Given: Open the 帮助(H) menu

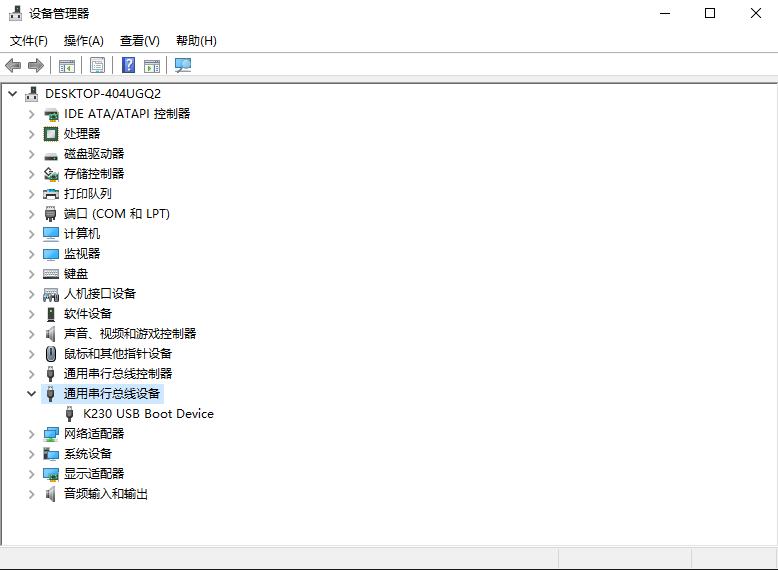Looking at the screenshot, I should [x=196, y=41].
